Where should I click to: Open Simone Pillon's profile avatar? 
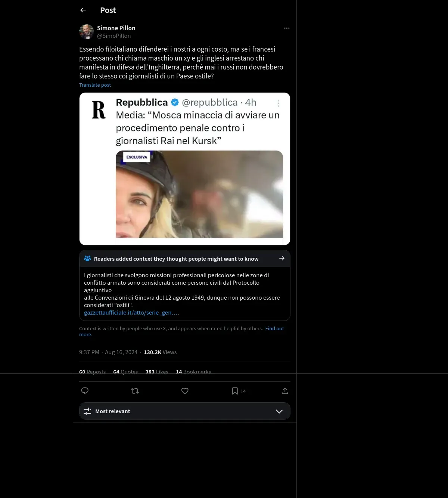coord(87,32)
